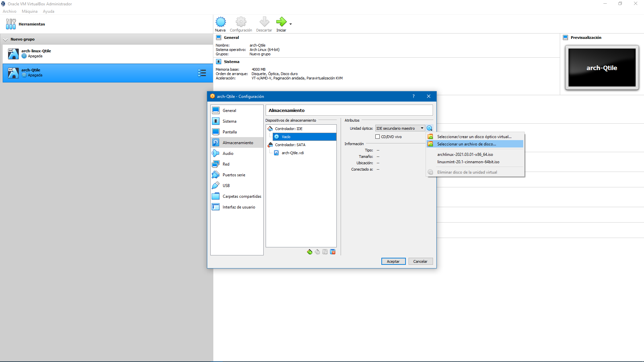Click the remove attachment icon below storage tree
The image size is (644, 362).
tap(333, 252)
